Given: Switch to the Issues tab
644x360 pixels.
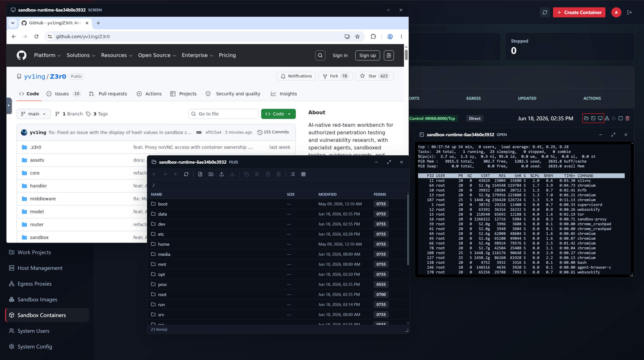Looking at the screenshot, I should click(x=64, y=94).
